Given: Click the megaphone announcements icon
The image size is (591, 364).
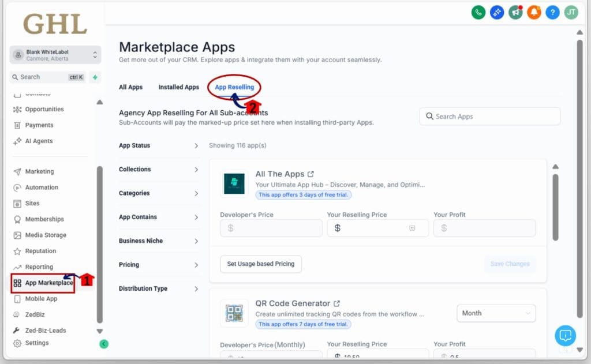Looking at the screenshot, I should coord(515,12).
